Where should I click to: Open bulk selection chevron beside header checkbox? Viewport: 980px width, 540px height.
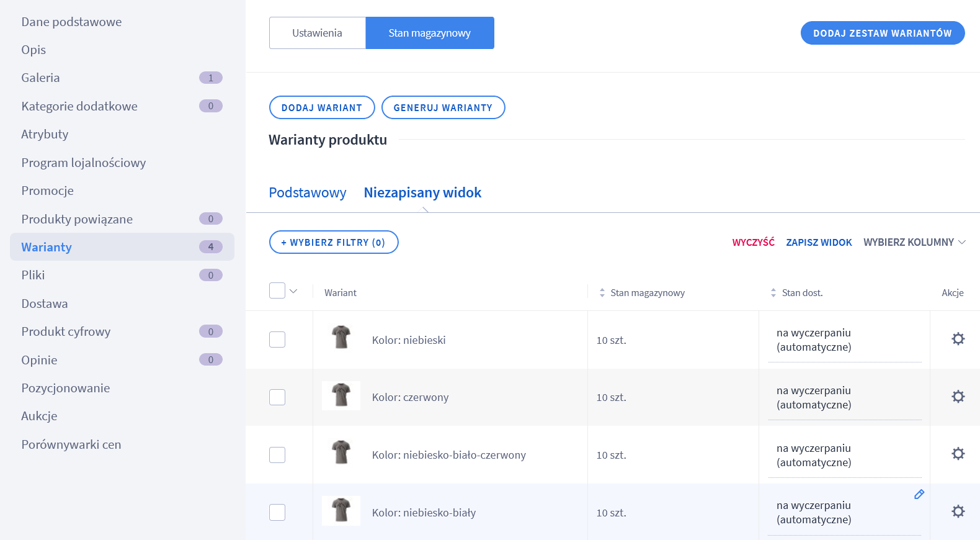293,291
